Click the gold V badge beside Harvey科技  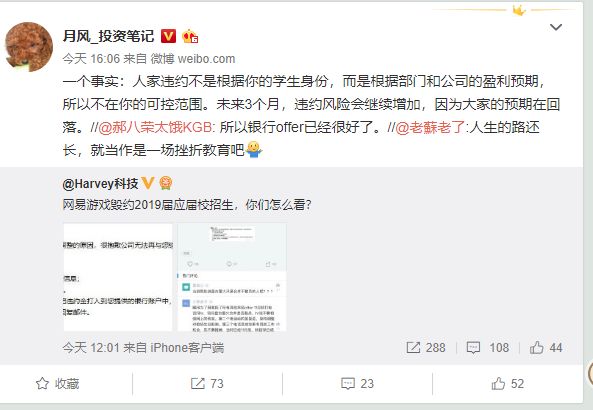[x=147, y=183]
